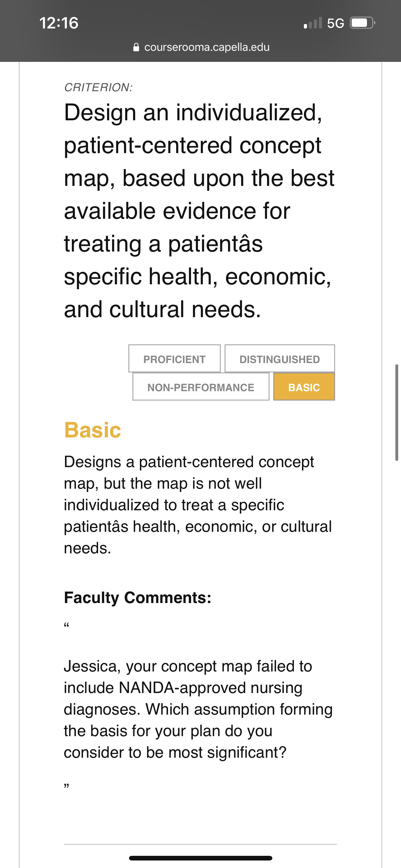Tap the criterion title about concept map
This screenshot has height=868, width=401.
pos(199,211)
